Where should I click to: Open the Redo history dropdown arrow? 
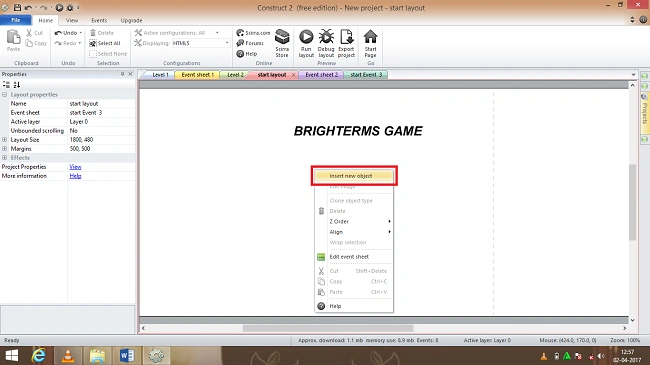pyautogui.click(x=80, y=43)
